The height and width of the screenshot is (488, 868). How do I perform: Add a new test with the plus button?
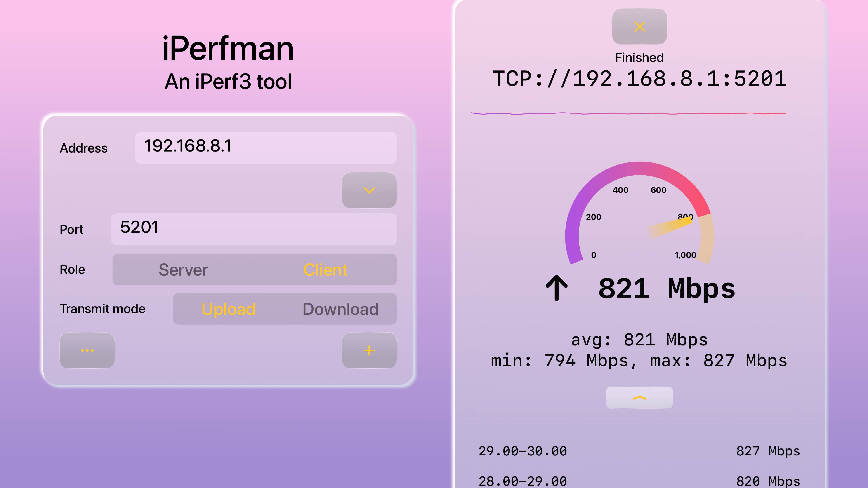click(x=369, y=350)
